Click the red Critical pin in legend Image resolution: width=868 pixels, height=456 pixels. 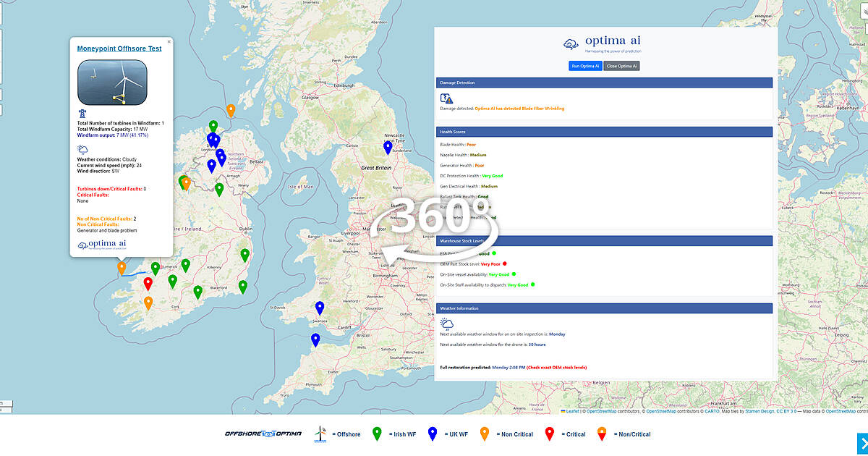tap(550, 434)
